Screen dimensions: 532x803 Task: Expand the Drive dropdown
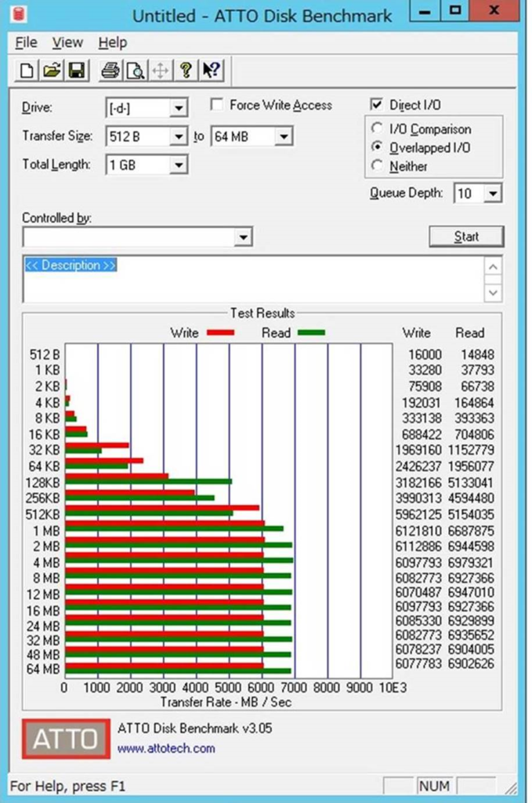coord(179,108)
